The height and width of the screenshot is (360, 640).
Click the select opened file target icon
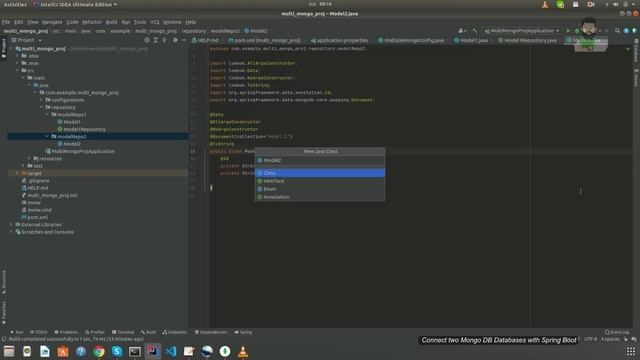tap(147, 40)
